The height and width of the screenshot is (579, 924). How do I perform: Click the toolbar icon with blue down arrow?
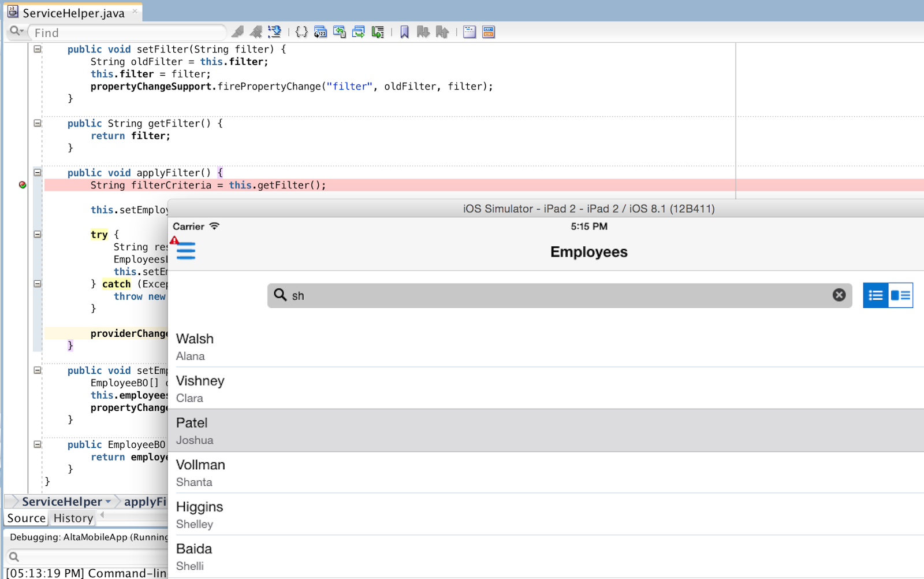coord(275,32)
